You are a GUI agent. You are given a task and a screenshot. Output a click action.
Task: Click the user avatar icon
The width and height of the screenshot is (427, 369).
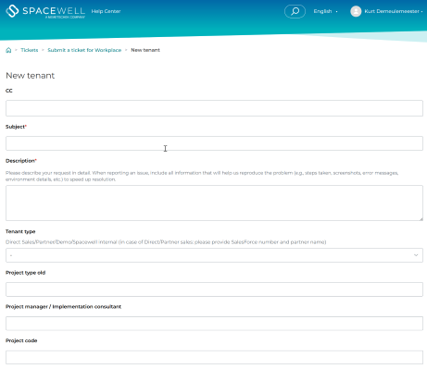pos(356,11)
